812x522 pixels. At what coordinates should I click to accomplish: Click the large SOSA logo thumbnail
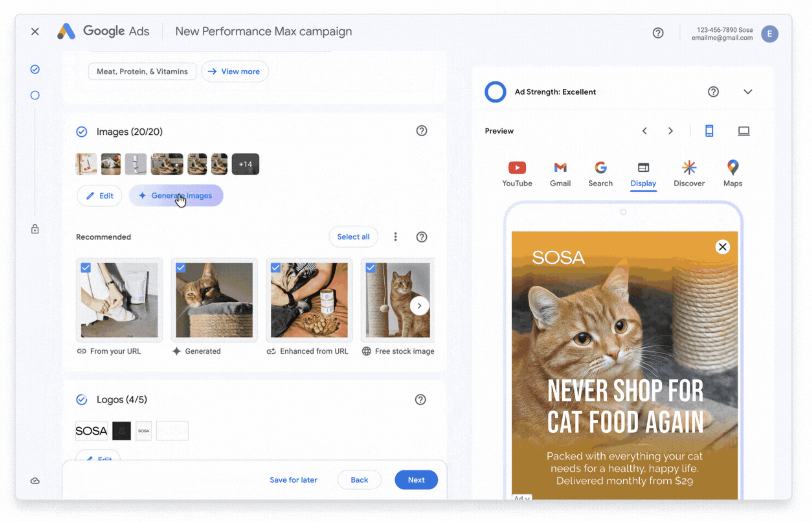point(91,431)
